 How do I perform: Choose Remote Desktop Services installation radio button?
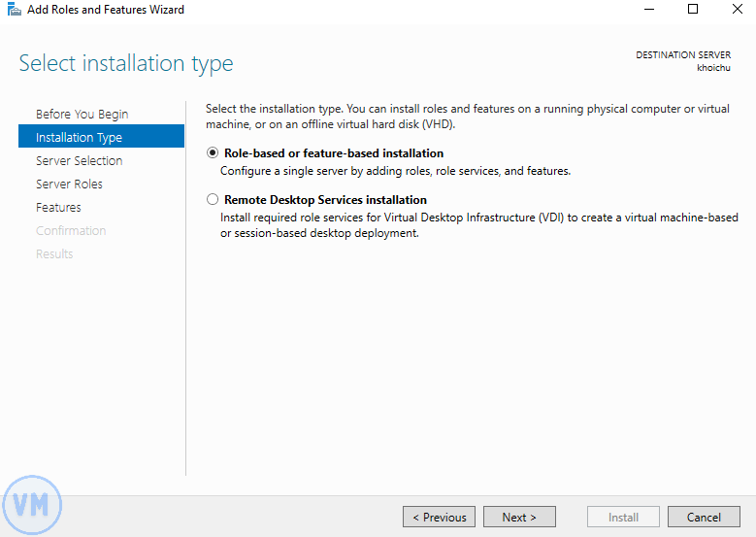pyautogui.click(x=213, y=200)
